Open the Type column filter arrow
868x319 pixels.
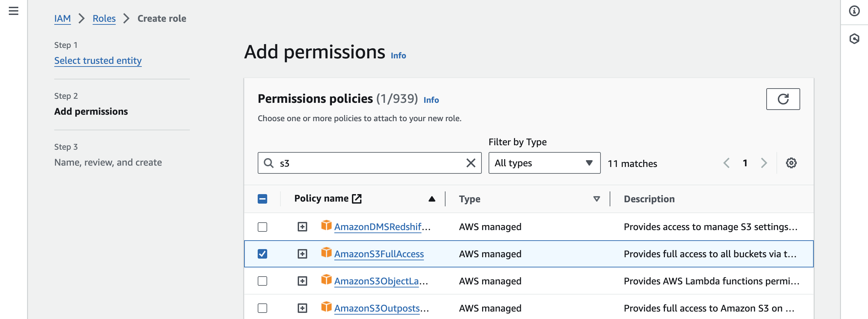[x=596, y=199]
